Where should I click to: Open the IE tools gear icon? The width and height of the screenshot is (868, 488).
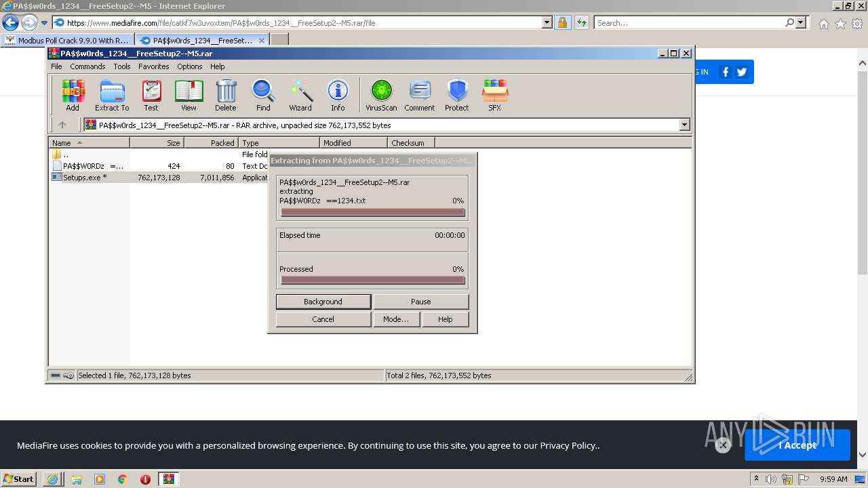pos(857,24)
